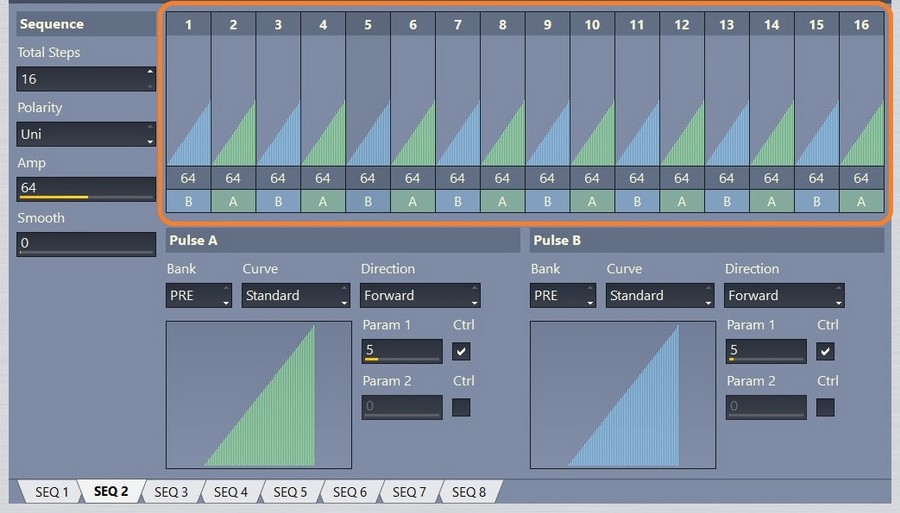Click the Pulse B waveform preview
Viewport: 900px width, 513px height.
[623, 395]
